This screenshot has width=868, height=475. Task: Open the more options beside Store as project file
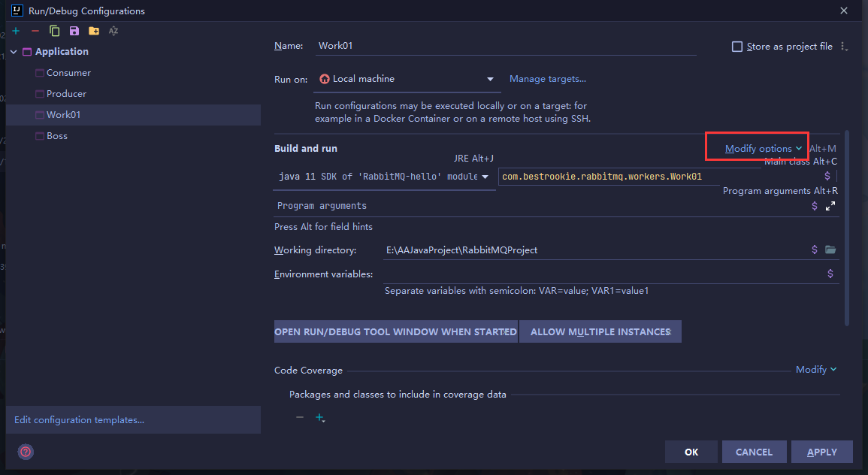[x=844, y=47]
